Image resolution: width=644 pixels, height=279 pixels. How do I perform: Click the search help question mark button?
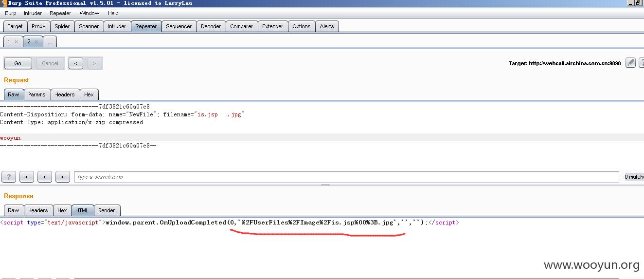click(x=9, y=177)
